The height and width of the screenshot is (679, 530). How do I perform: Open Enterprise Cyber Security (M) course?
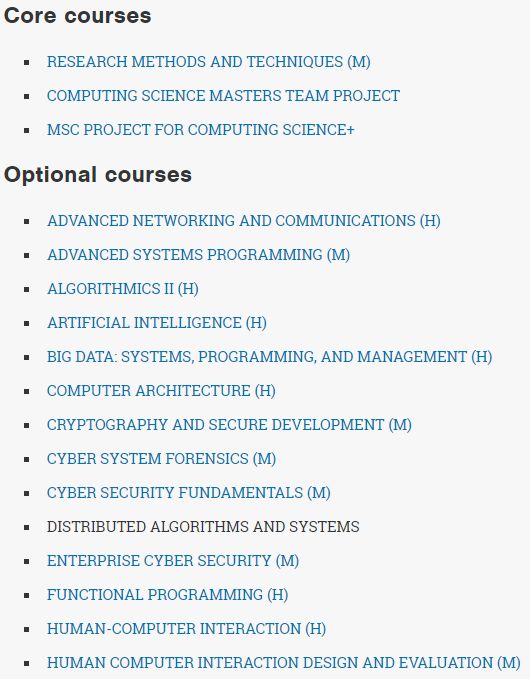(173, 561)
